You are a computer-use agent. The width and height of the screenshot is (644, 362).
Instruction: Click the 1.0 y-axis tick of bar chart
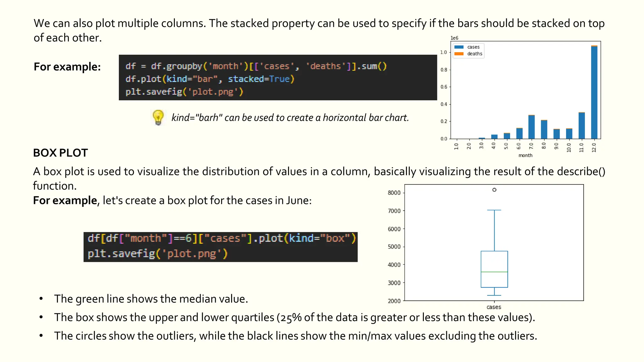pos(444,52)
